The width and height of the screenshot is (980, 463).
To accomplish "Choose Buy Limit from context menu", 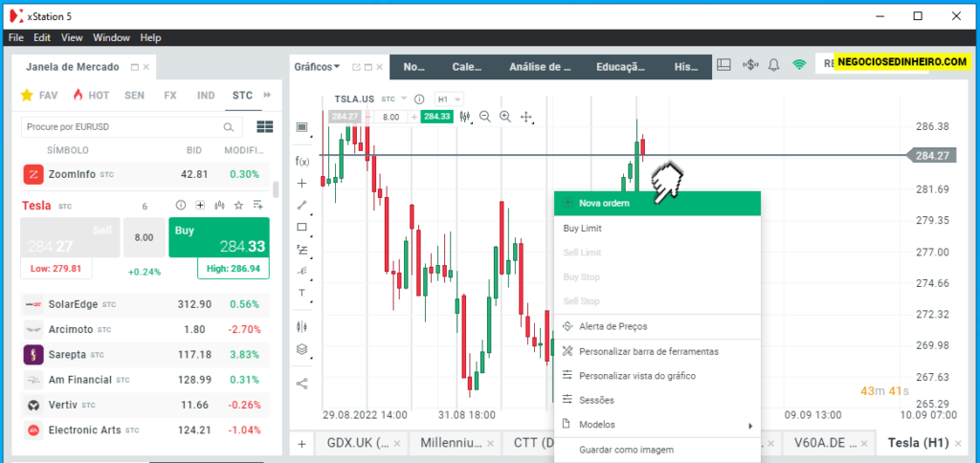I will click(x=657, y=229).
